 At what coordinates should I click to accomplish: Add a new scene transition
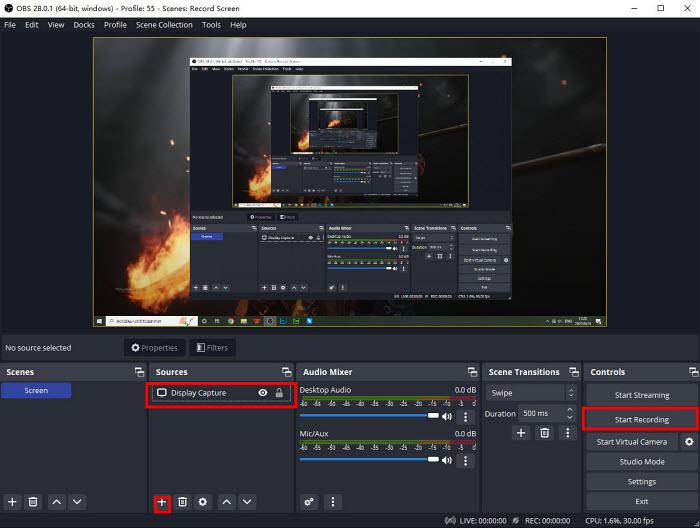point(521,433)
